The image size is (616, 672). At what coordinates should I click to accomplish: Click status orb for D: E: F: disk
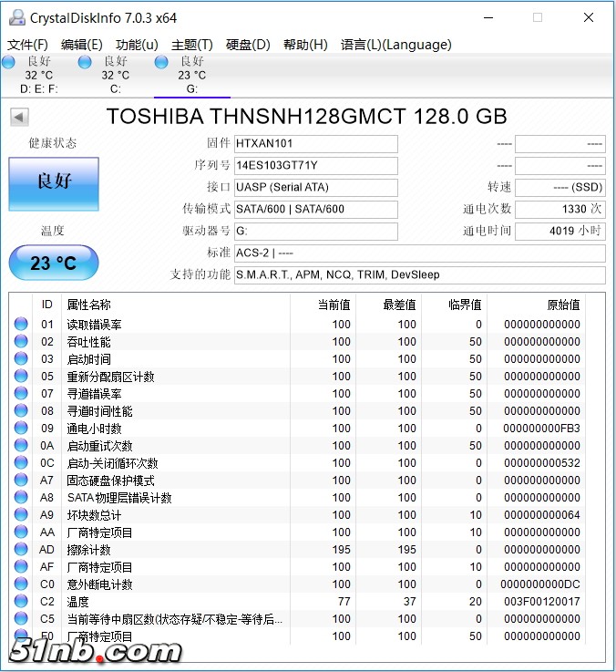9,62
